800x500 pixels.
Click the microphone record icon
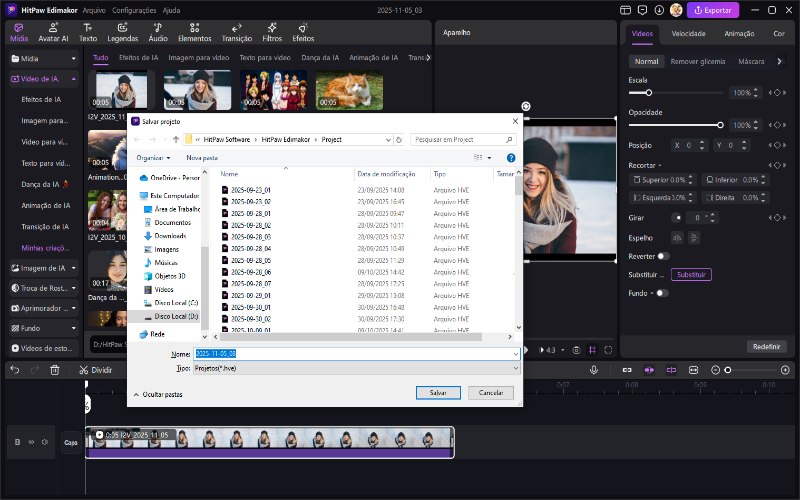click(x=593, y=370)
